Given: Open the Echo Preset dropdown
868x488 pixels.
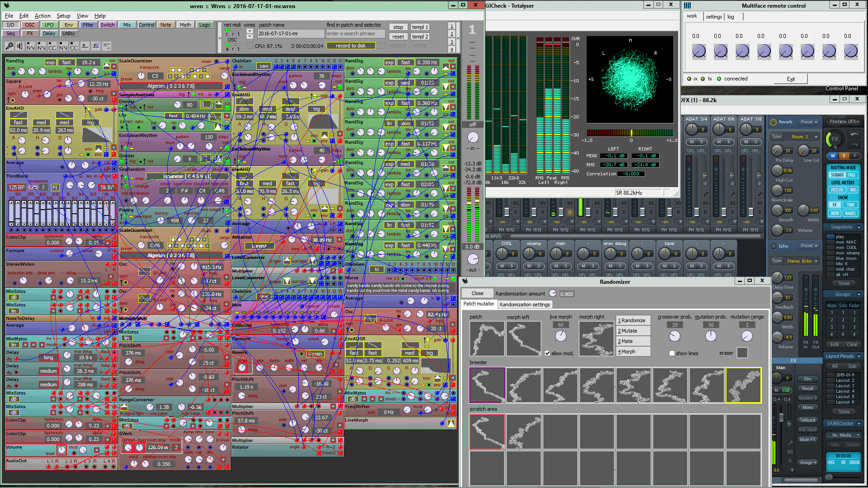Looking at the screenshot, I should (809, 246).
